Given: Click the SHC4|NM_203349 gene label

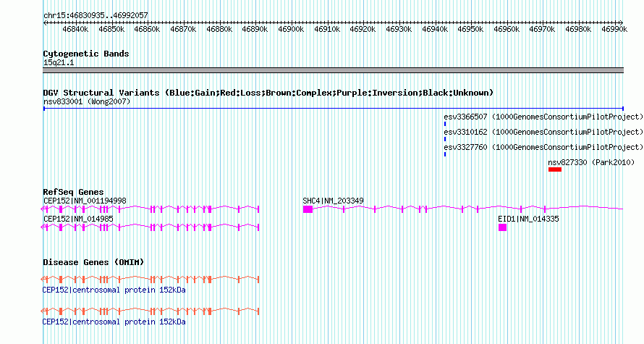Looking at the screenshot, I should 333,201.
